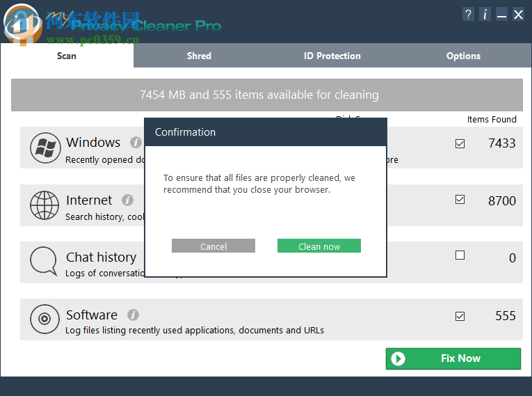Screen dimensions: 532x396
Task: Confirm with the Clean now button
Action: pos(319,246)
